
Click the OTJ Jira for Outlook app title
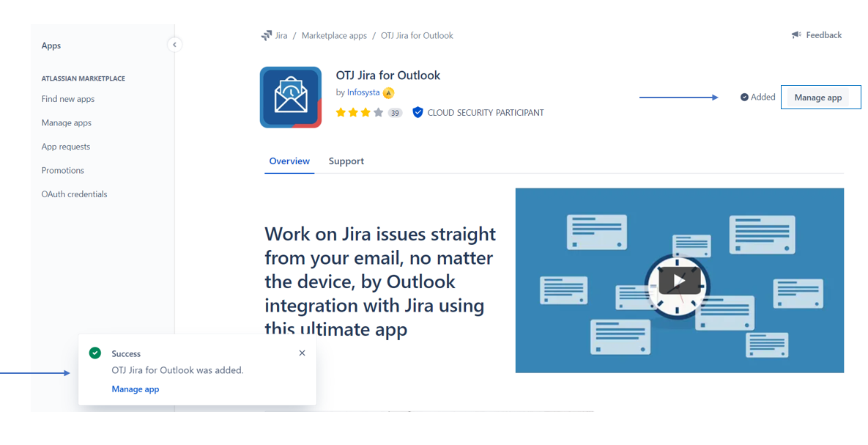[x=388, y=76]
